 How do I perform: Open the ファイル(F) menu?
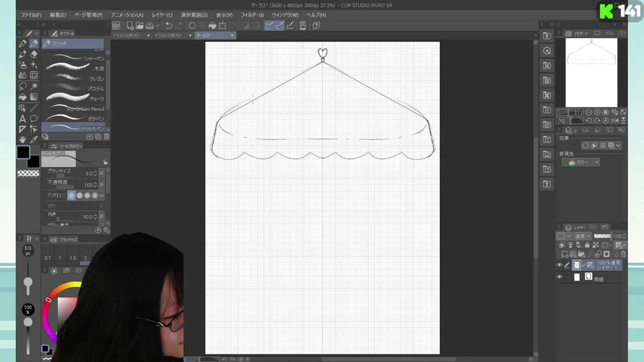(x=31, y=15)
